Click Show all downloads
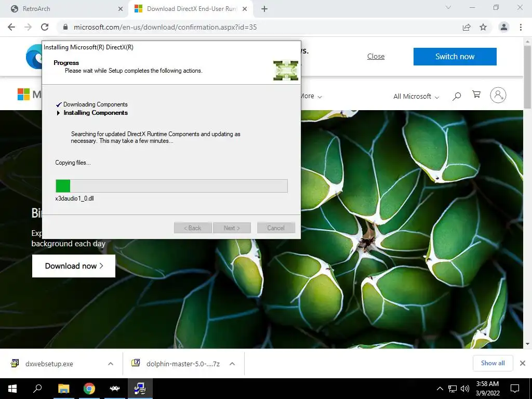 click(493, 363)
